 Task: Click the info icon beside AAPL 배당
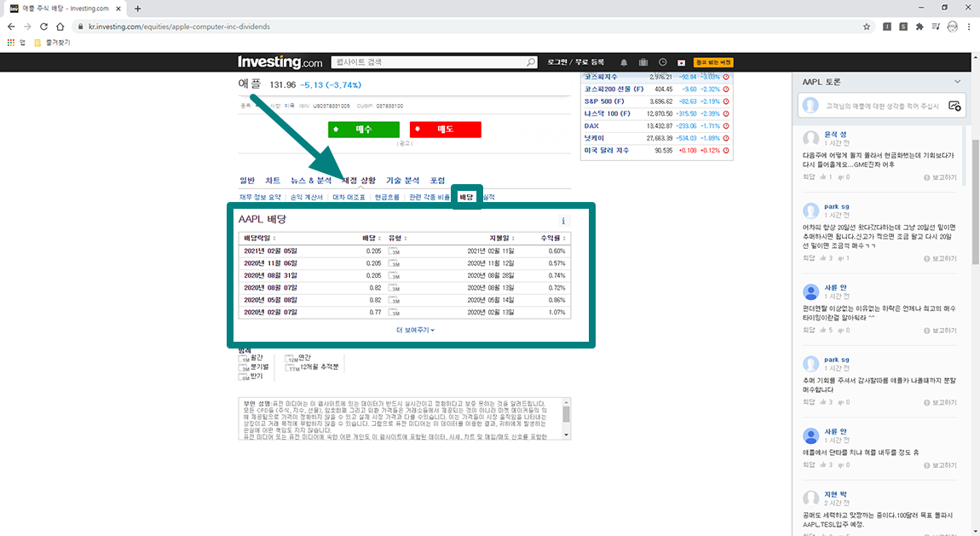[x=563, y=222]
